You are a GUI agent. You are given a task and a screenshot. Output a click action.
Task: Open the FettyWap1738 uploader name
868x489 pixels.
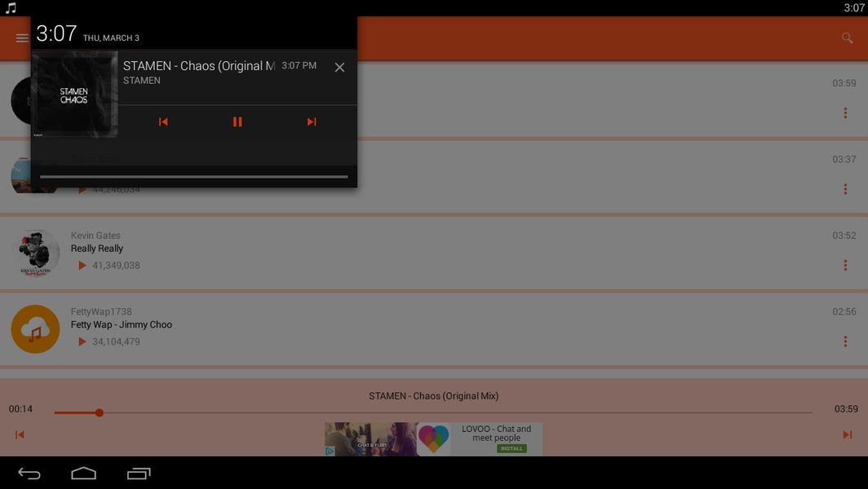[101, 311]
